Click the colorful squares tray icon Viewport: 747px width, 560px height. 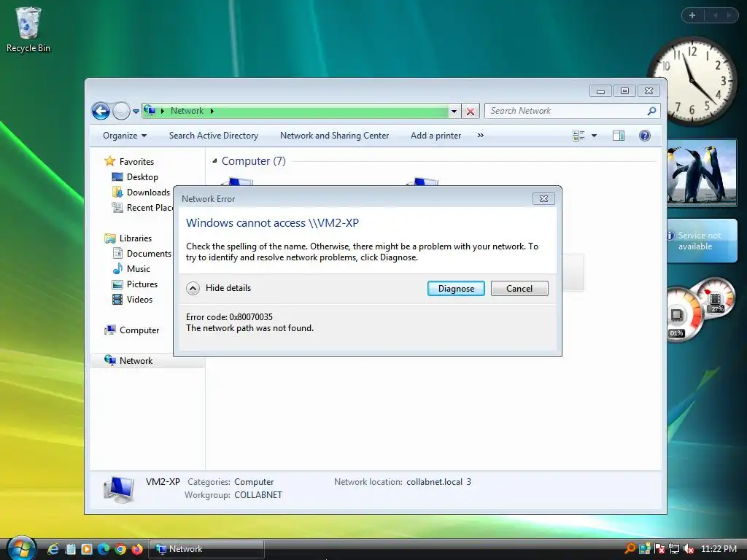(645, 549)
